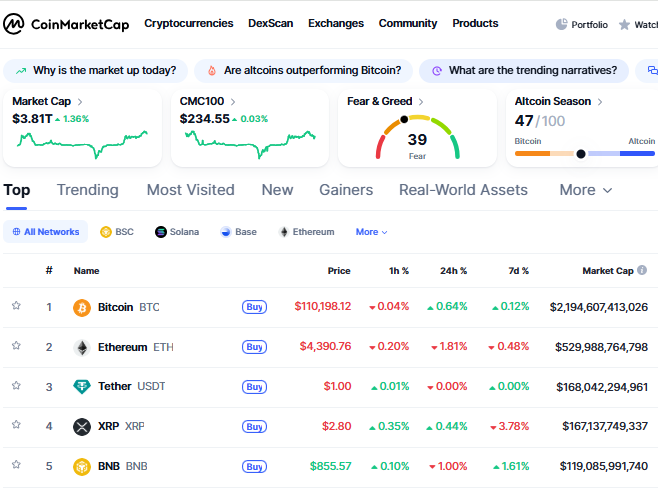658x489 pixels.
Task: Click the Market Cap sparkline chart
Action: [82, 144]
